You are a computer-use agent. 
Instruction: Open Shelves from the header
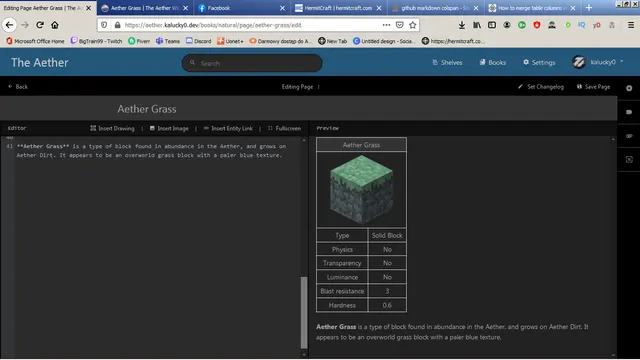pyautogui.click(x=447, y=62)
